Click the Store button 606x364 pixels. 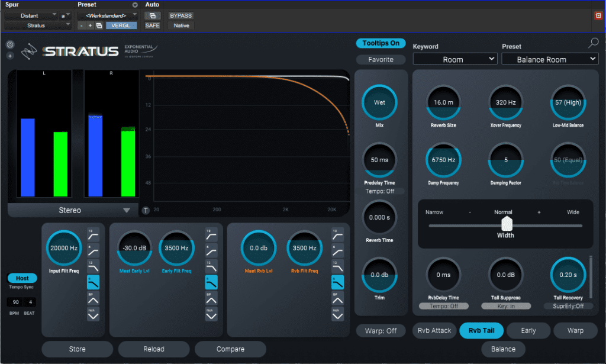point(77,349)
